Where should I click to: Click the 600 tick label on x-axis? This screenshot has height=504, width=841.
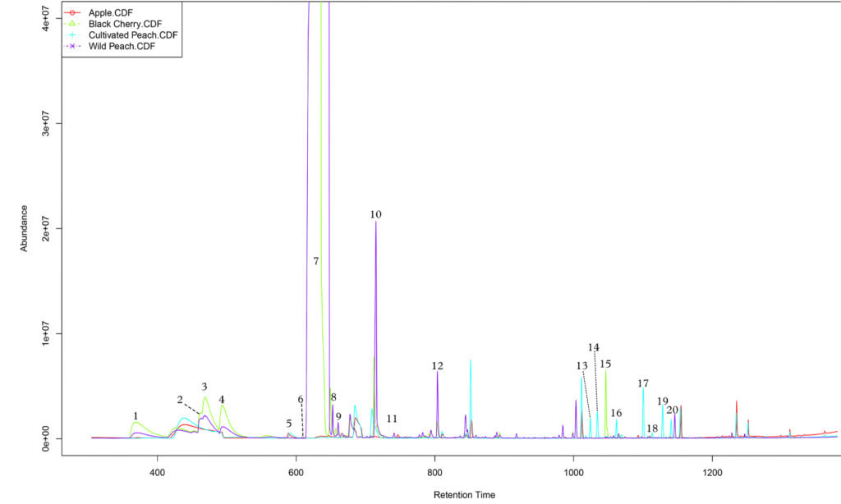coord(296,474)
